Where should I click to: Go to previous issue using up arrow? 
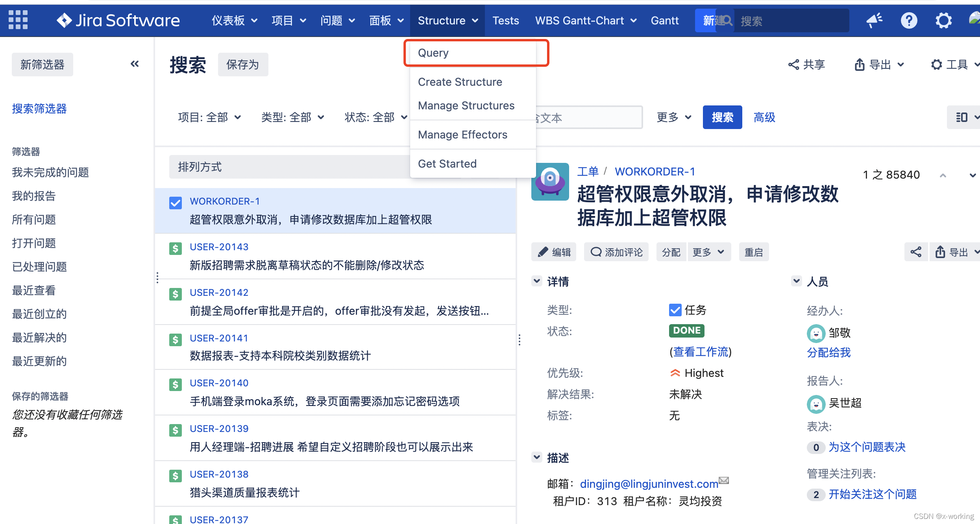coord(943,175)
